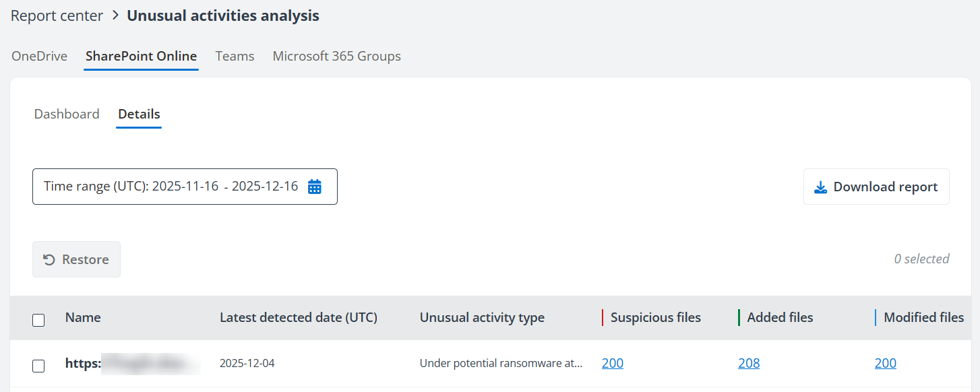Click the Restore undo arrow icon
The image size is (980, 392).
point(49,260)
